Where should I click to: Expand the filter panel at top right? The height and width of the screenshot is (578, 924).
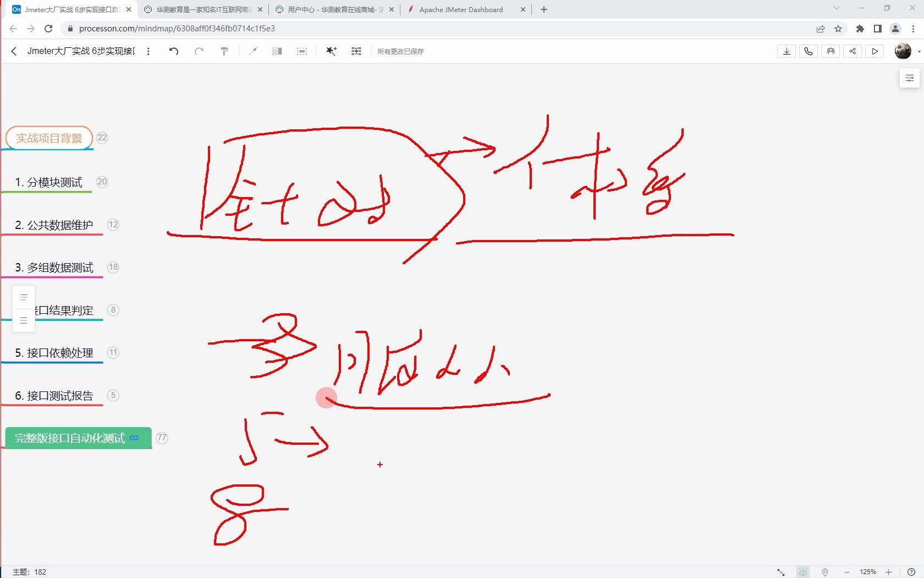pyautogui.click(x=909, y=78)
